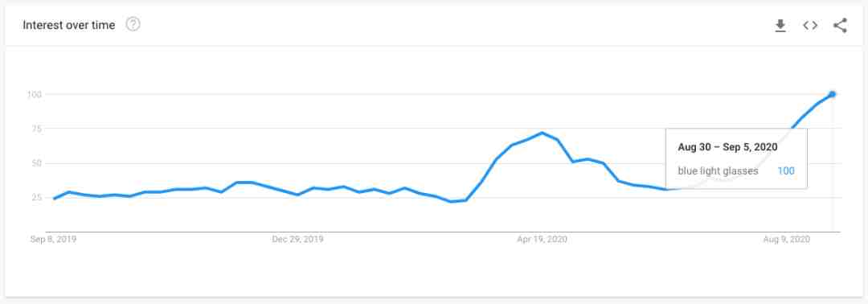Click the Aug 30 – Sep 5, 2020 tooltip date

click(x=727, y=147)
